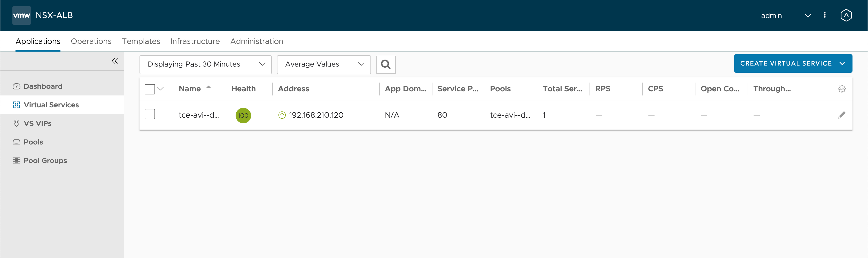Switch to the Applications tab

pyautogui.click(x=38, y=41)
